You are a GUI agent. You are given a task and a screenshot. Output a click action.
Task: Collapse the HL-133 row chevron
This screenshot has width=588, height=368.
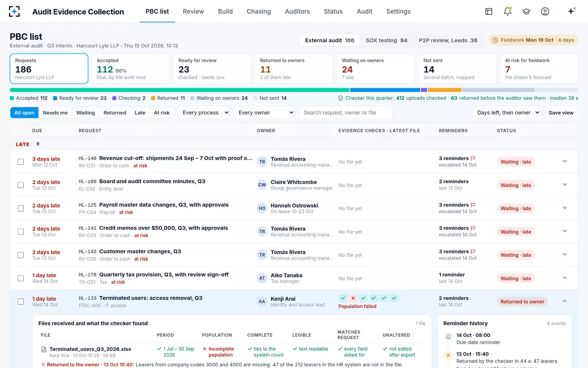(x=565, y=301)
